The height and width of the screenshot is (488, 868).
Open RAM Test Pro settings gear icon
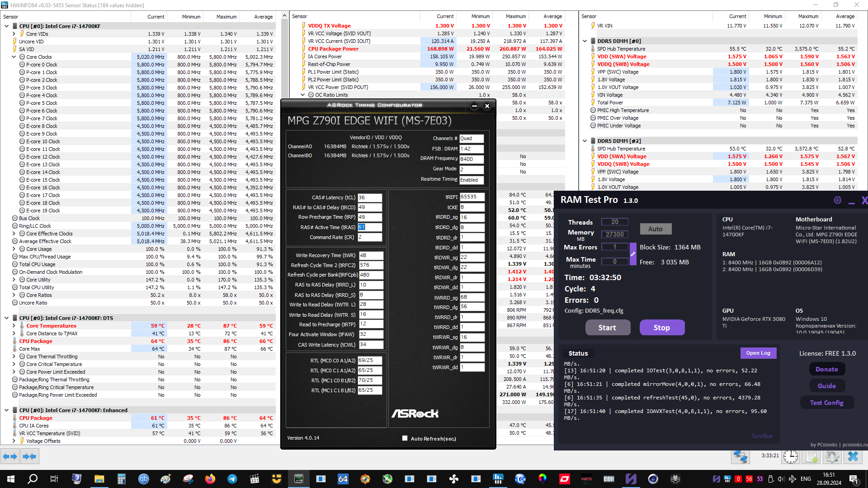(x=838, y=200)
